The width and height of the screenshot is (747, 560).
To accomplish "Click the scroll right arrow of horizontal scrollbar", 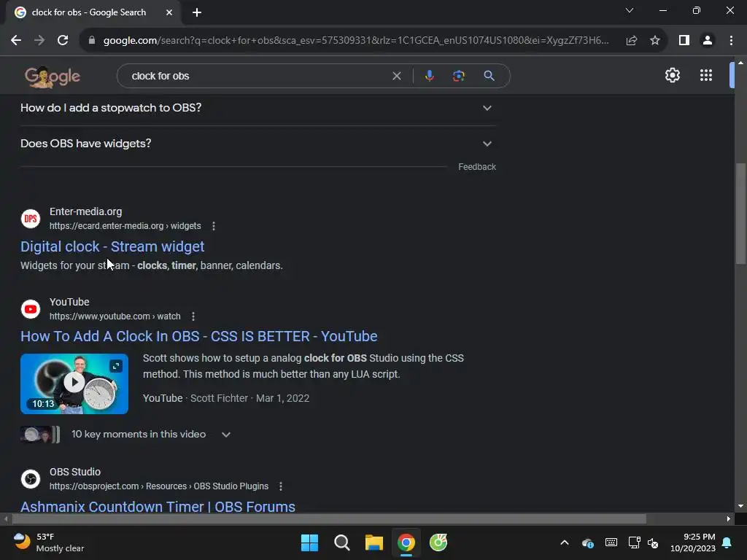I will (728, 518).
